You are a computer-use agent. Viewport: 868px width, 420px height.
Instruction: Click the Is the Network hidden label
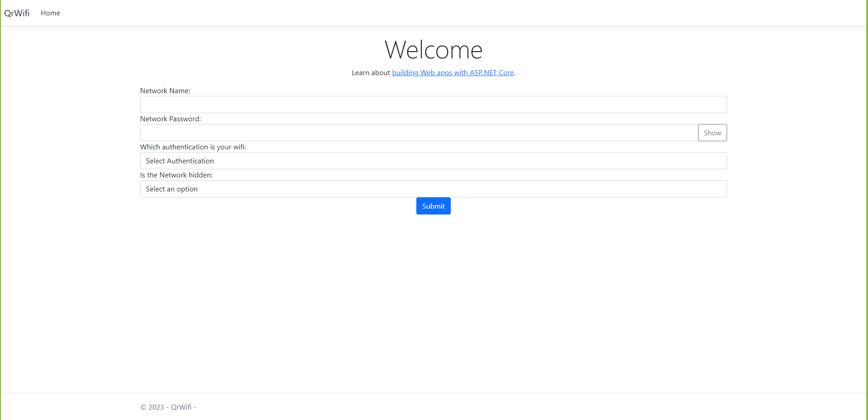pos(176,175)
